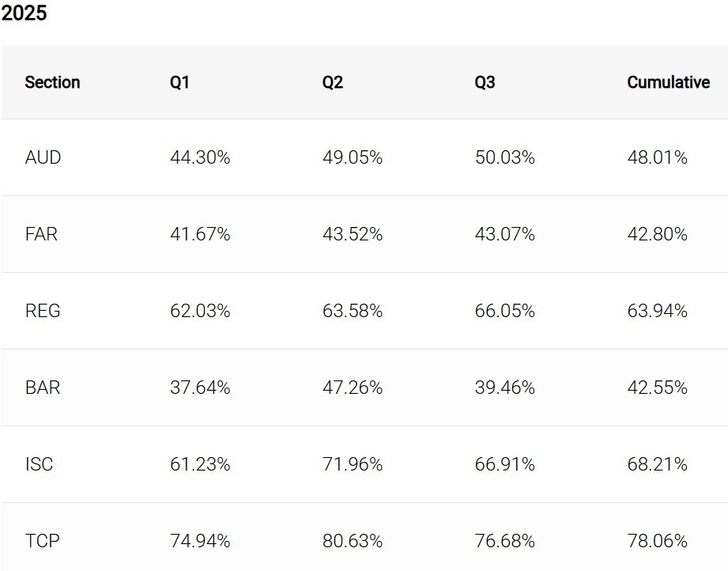
Task: Click ISC Q2 value 71.96%
Action: pyautogui.click(x=353, y=464)
